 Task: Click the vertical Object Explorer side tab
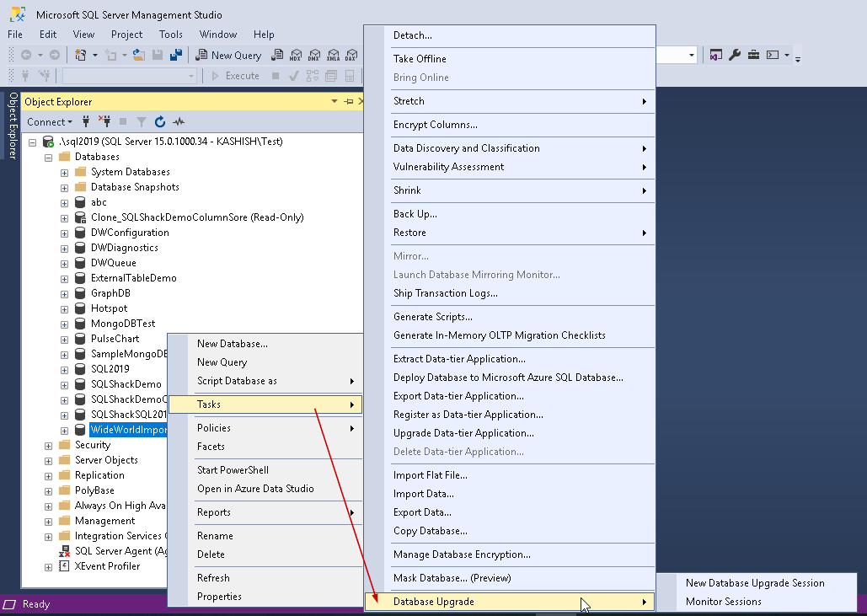tap(13, 126)
